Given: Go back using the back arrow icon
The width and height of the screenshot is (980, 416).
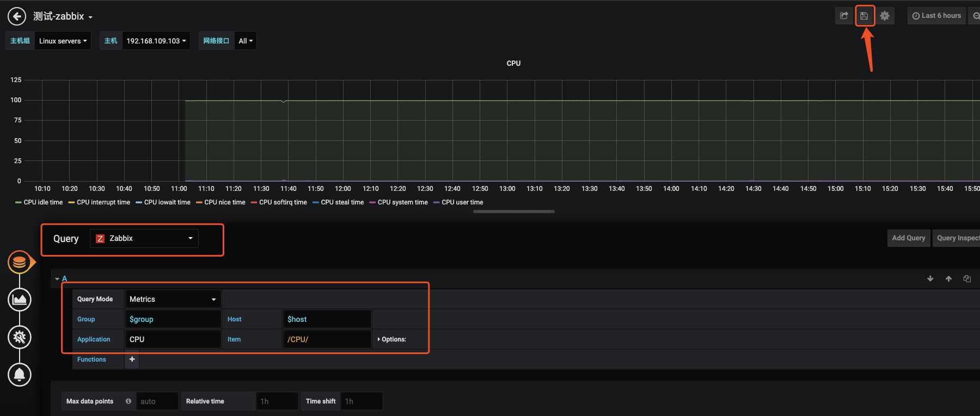Looking at the screenshot, I should (x=17, y=16).
